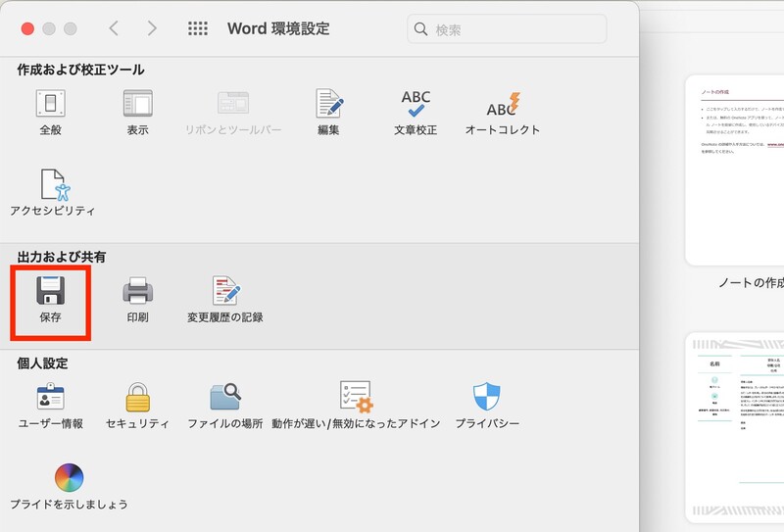This screenshot has width=784, height=532.
Task: Open the 印刷 (Print) preferences
Action: (137, 299)
